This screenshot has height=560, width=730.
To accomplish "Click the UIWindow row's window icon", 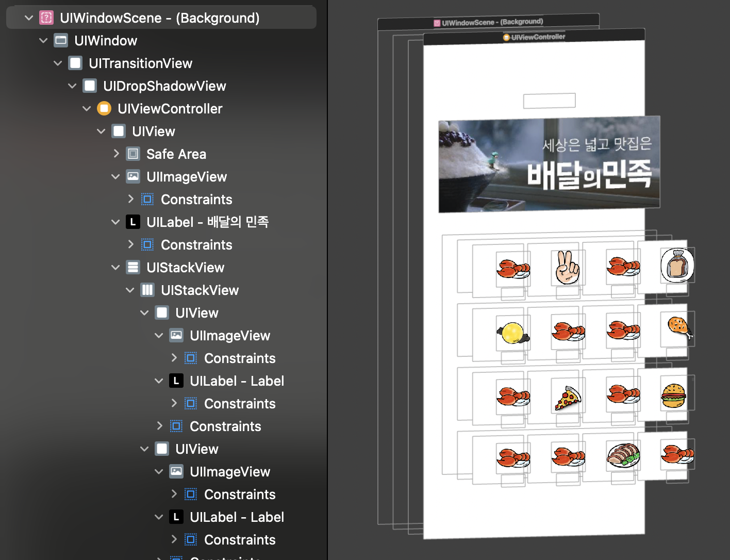I will [x=61, y=41].
